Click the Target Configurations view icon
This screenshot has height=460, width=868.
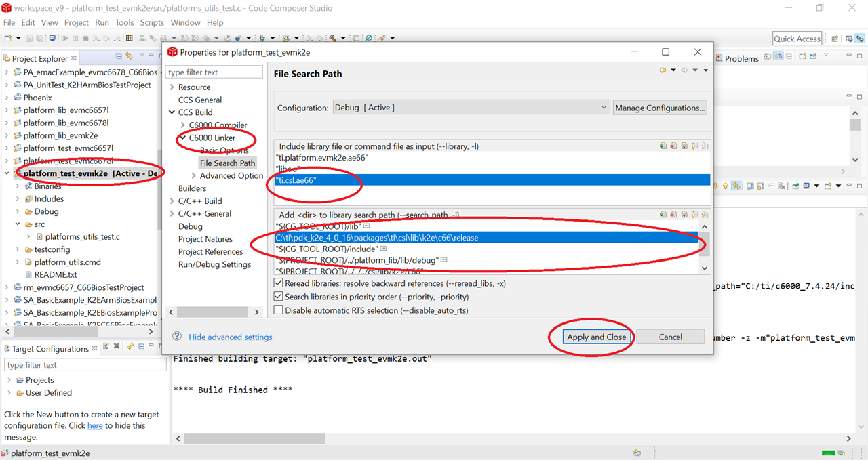click(x=7, y=348)
